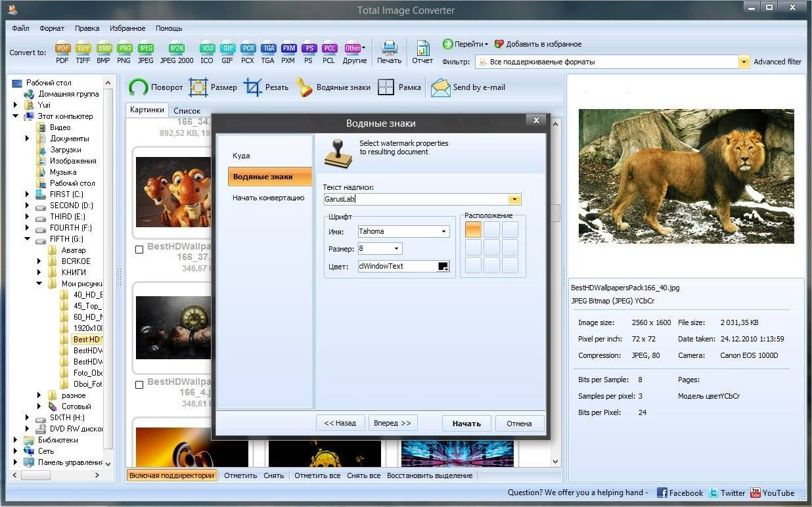Collapse the Этот компьютер tree node
Screen dimensions: 812x507
pos(16,116)
